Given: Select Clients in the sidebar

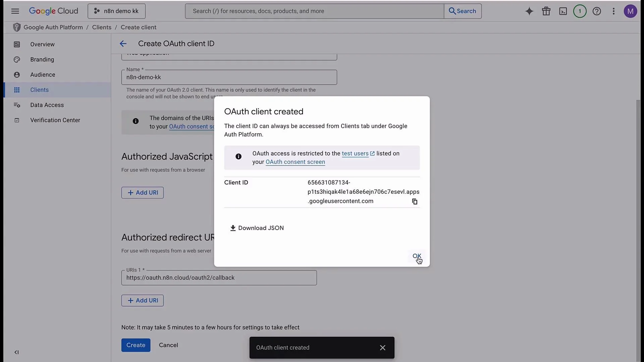Looking at the screenshot, I should (x=57, y=90).
